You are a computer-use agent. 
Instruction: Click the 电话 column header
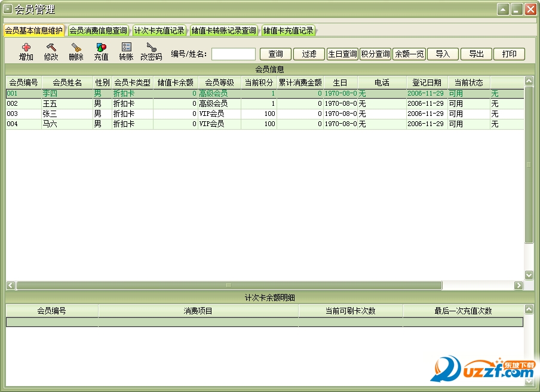point(382,82)
